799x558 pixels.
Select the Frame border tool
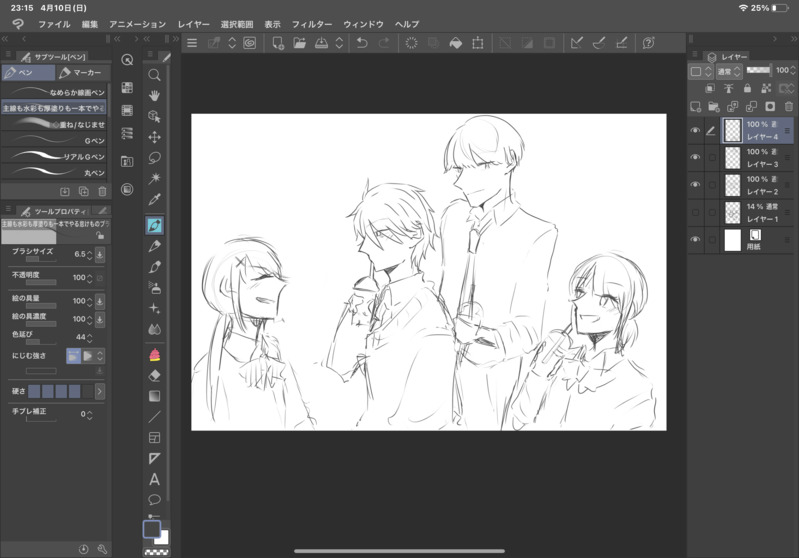154,438
